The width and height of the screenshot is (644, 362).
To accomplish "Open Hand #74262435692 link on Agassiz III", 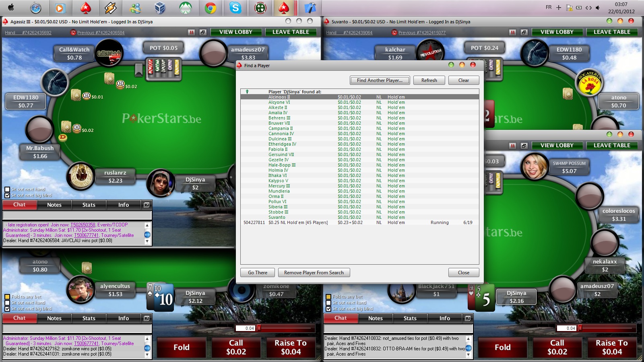I will (28, 33).
